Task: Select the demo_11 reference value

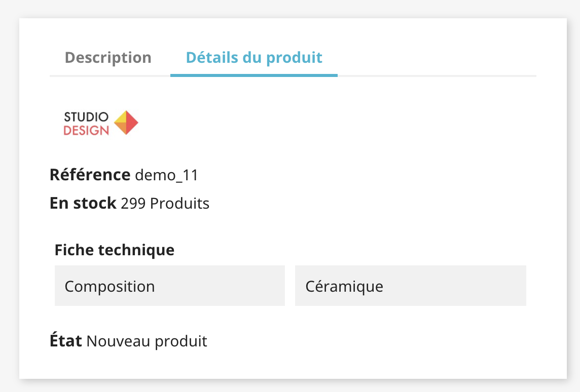Action: [166, 175]
